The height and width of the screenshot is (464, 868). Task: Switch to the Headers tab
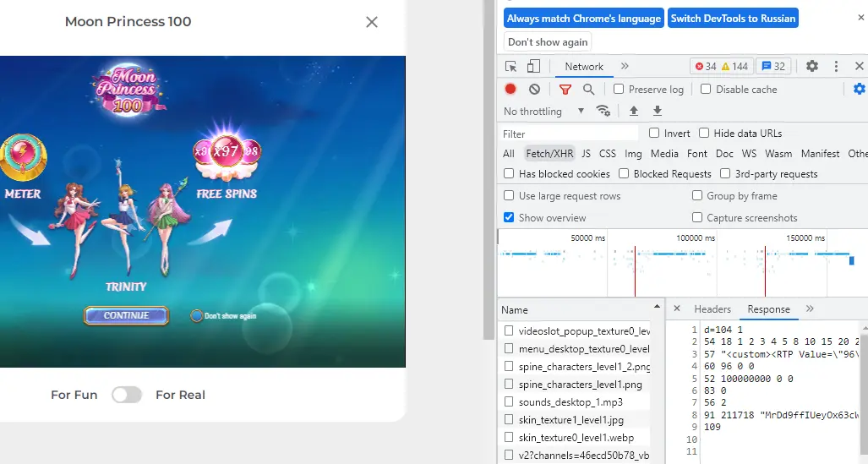tap(712, 309)
